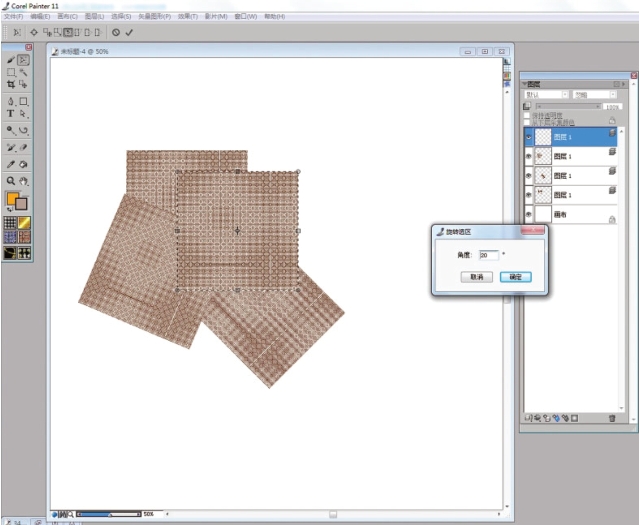Open the composite depth dropdown in layers panel
The height and width of the screenshot is (525, 639).
[591, 95]
